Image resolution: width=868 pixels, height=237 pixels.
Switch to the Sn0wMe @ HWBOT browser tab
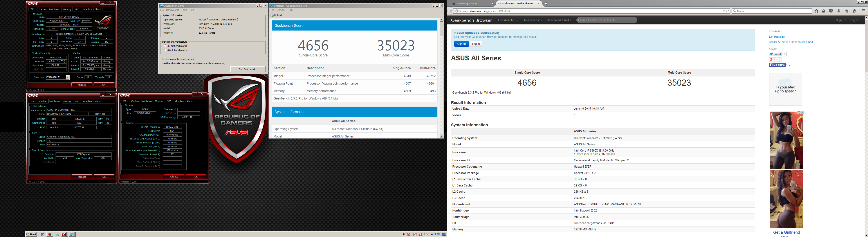pyautogui.click(x=472, y=4)
